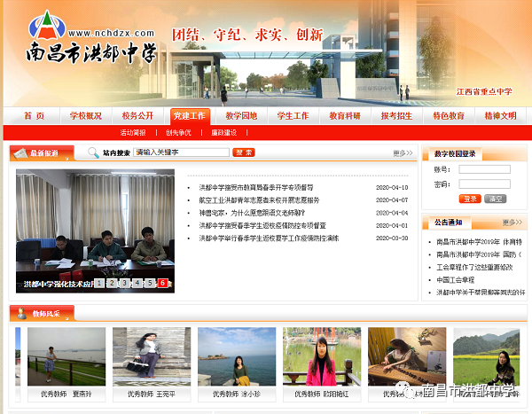
Task: Click the red 搜索 button
Action: point(244,152)
